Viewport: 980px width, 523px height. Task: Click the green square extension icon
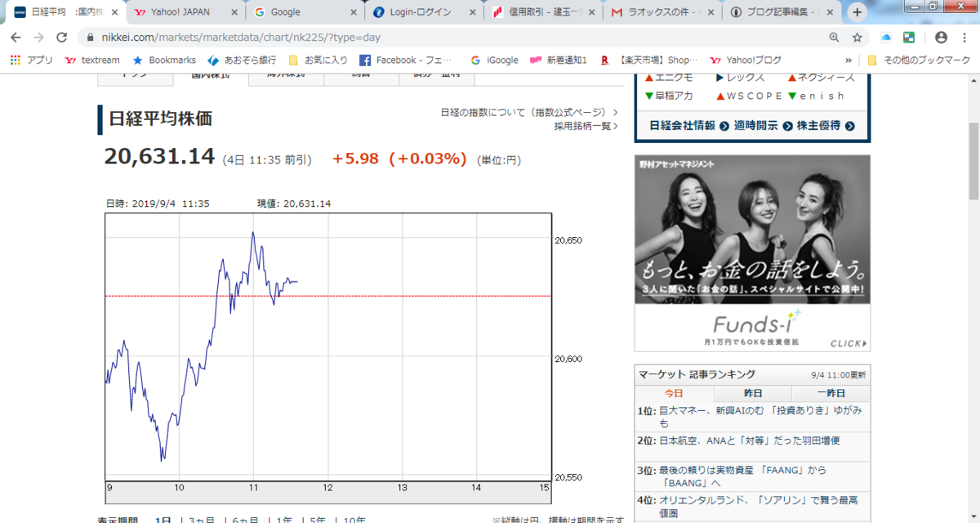[908, 38]
